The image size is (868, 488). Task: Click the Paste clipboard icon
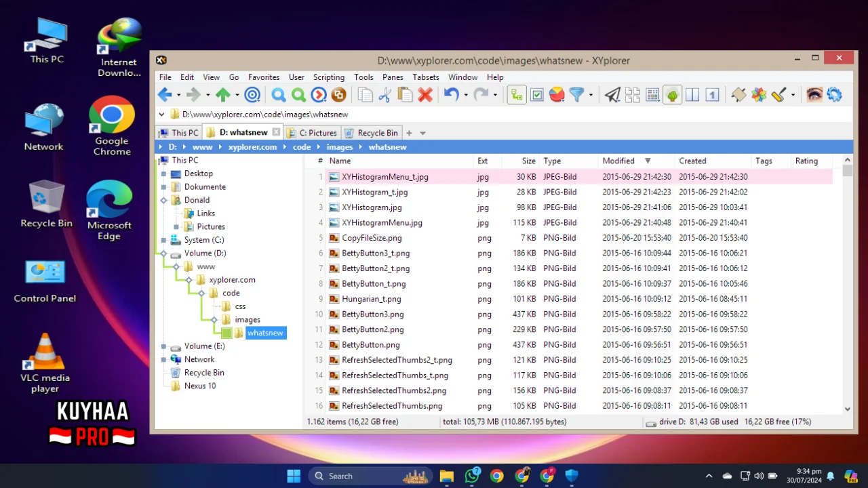tap(405, 95)
